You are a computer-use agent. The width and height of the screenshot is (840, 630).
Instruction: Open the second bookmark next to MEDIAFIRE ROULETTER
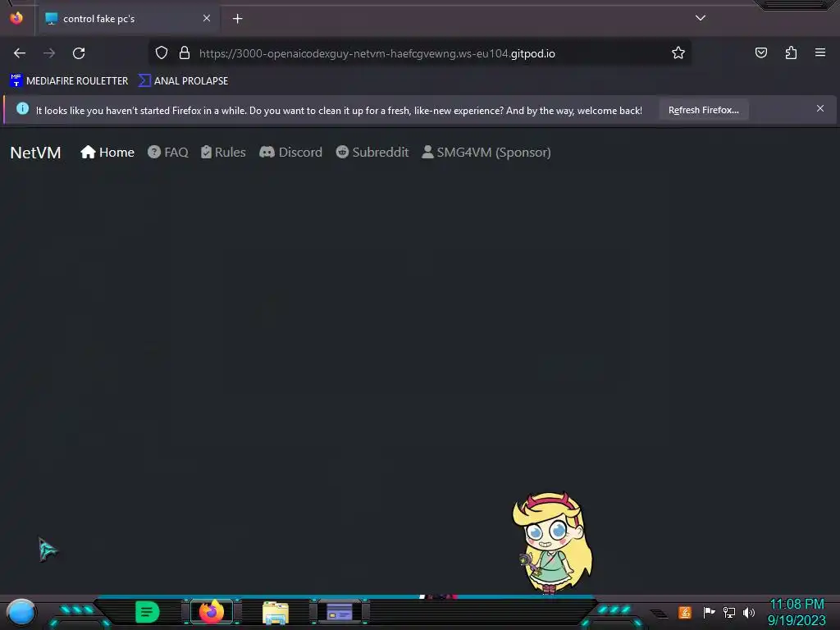(183, 81)
